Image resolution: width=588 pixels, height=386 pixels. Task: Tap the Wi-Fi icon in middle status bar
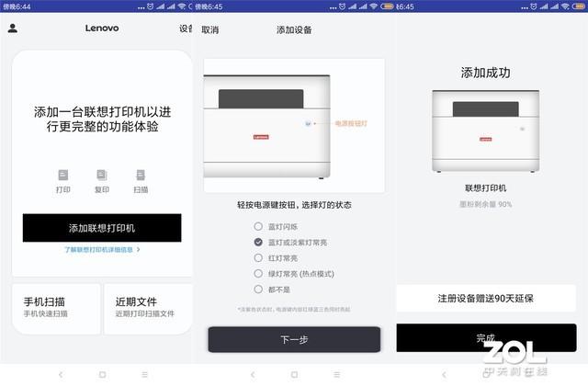pos(374,6)
